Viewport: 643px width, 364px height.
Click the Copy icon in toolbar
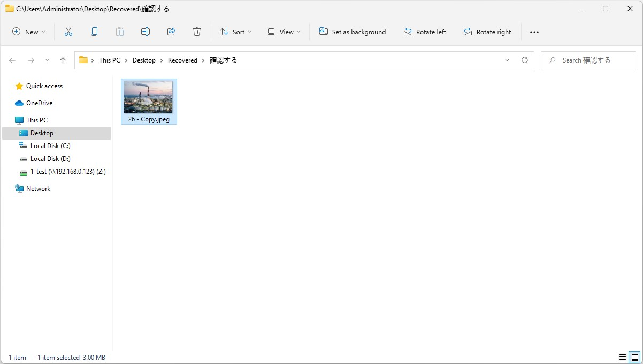[x=94, y=32]
